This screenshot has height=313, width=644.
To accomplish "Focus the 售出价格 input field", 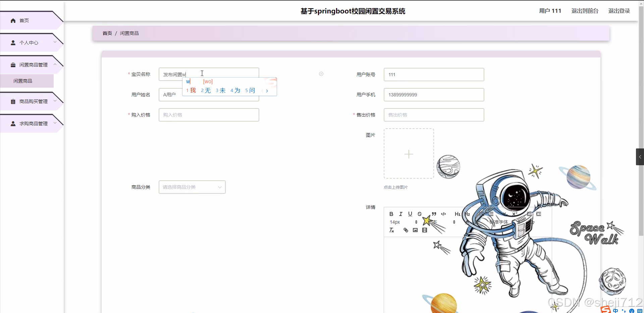I will [434, 115].
